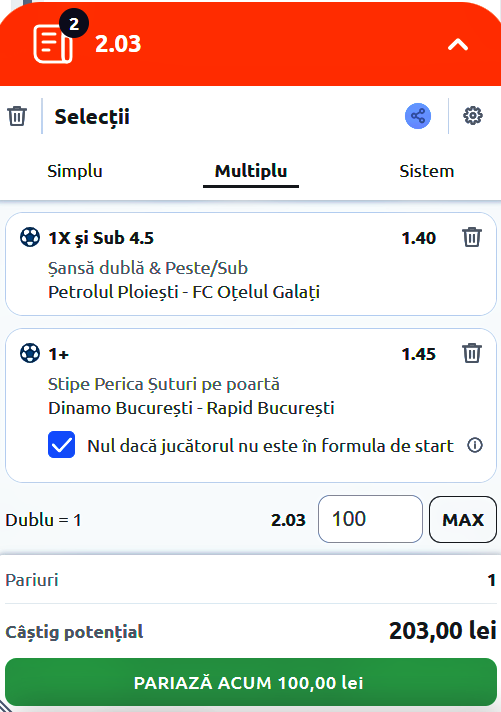Share the bet slip via blue share icon
Screen dimensions: 501x712
click(x=418, y=116)
